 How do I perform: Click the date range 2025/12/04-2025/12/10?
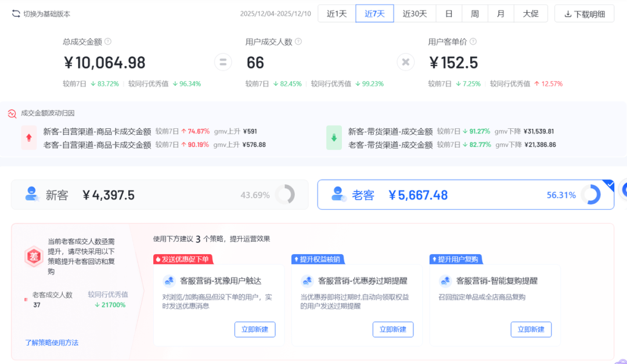coord(275,14)
